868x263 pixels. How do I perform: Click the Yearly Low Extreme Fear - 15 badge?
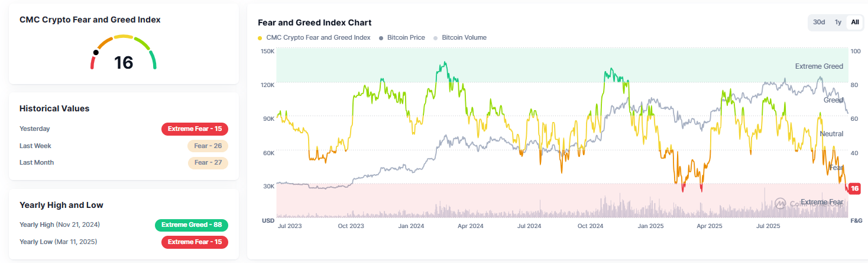coord(195,242)
